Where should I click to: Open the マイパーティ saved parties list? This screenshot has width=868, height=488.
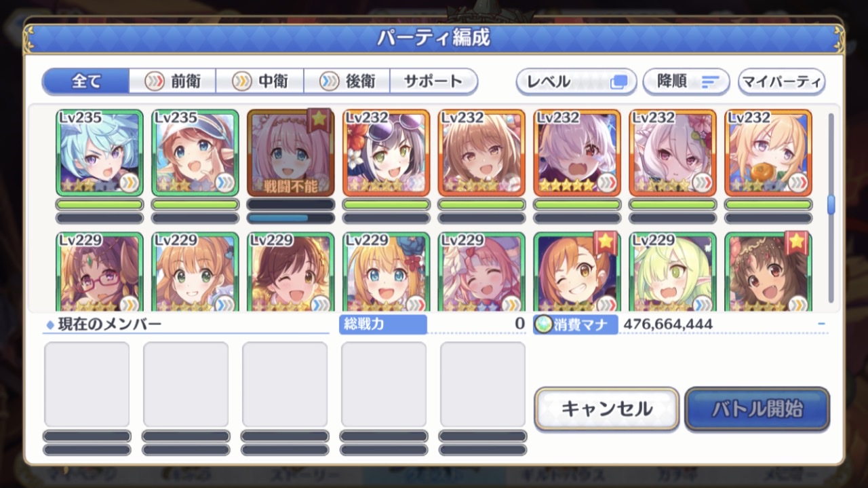[x=781, y=82]
